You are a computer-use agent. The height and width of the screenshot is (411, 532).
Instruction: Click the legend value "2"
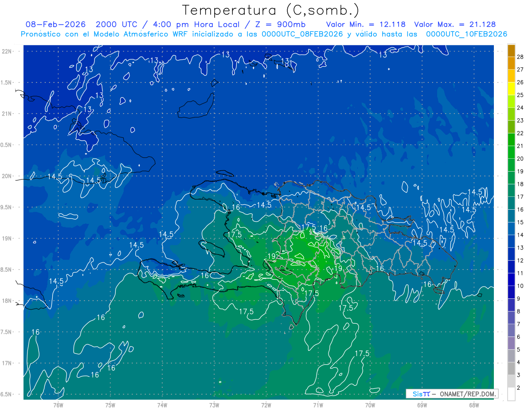click(x=519, y=388)
